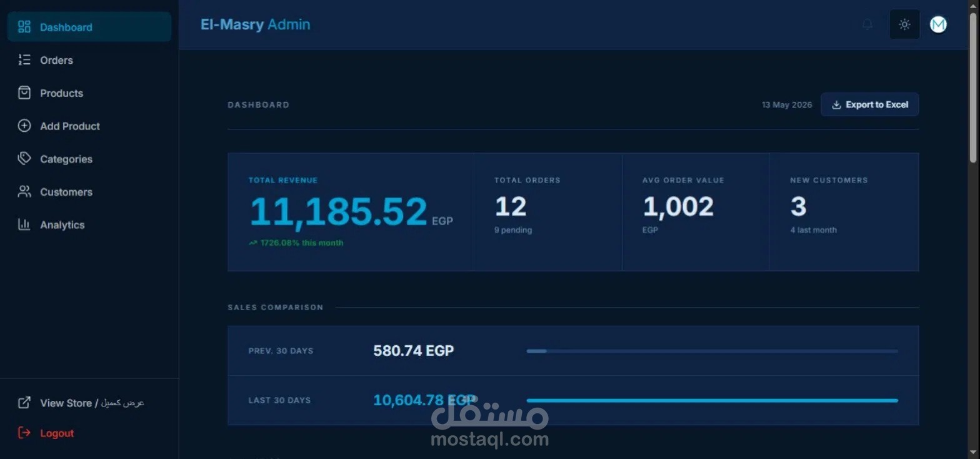The width and height of the screenshot is (980, 459).
Task: Go to the Orders page
Action: click(x=89, y=60)
